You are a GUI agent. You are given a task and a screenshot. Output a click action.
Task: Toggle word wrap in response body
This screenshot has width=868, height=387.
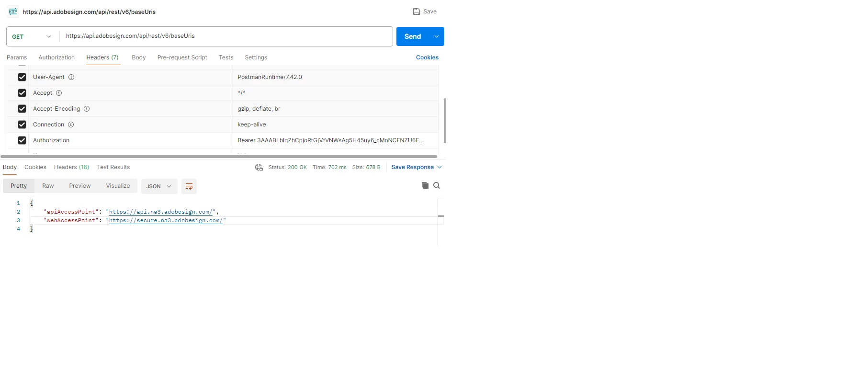(x=189, y=186)
